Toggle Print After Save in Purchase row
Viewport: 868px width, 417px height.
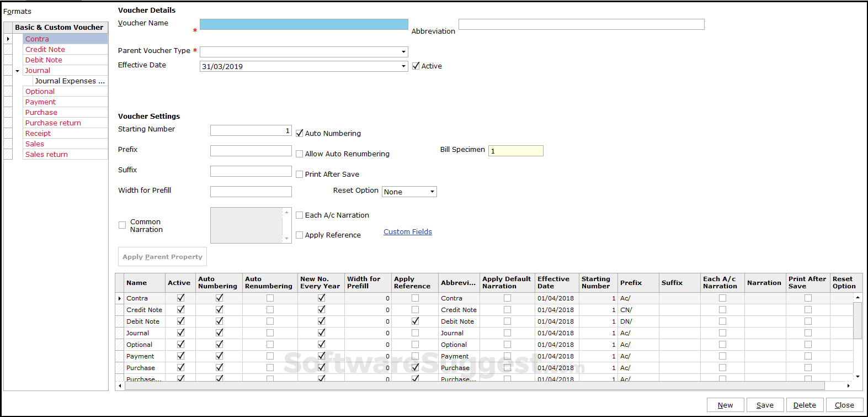pos(808,367)
